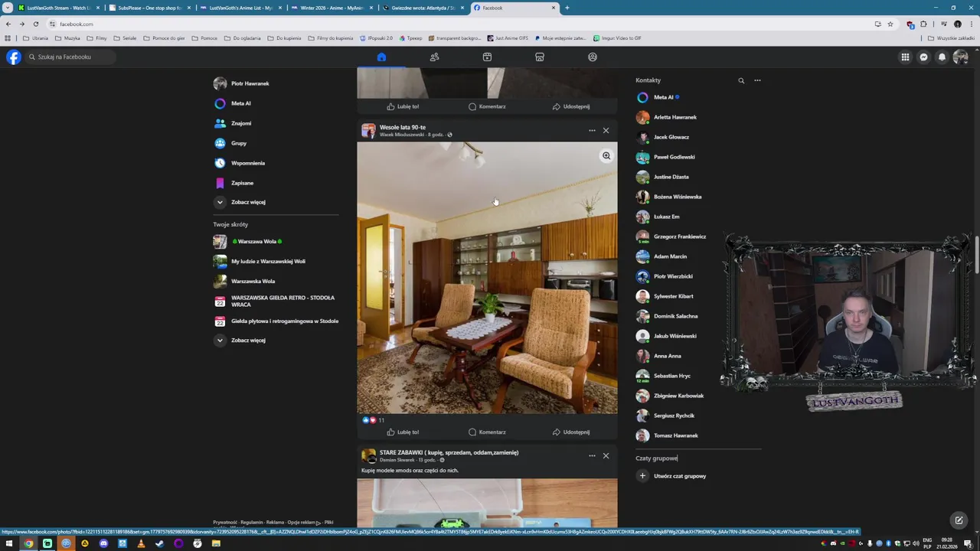
Task: Open account profile picture menu
Action: coord(960,57)
